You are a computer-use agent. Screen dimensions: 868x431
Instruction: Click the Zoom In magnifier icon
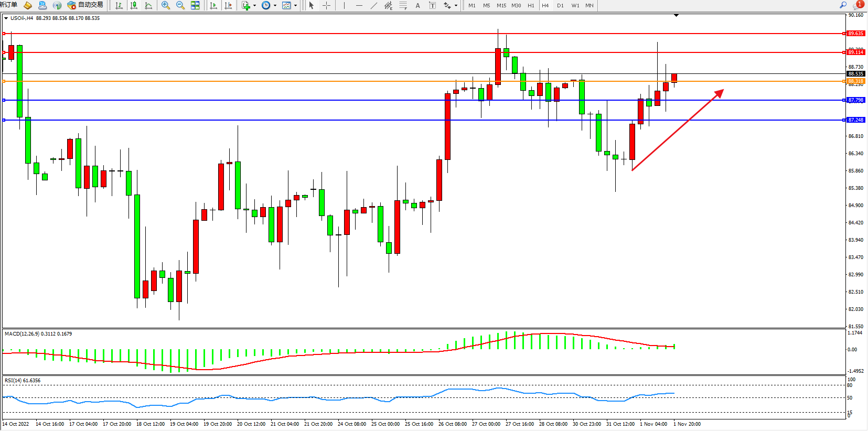pos(166,5)
